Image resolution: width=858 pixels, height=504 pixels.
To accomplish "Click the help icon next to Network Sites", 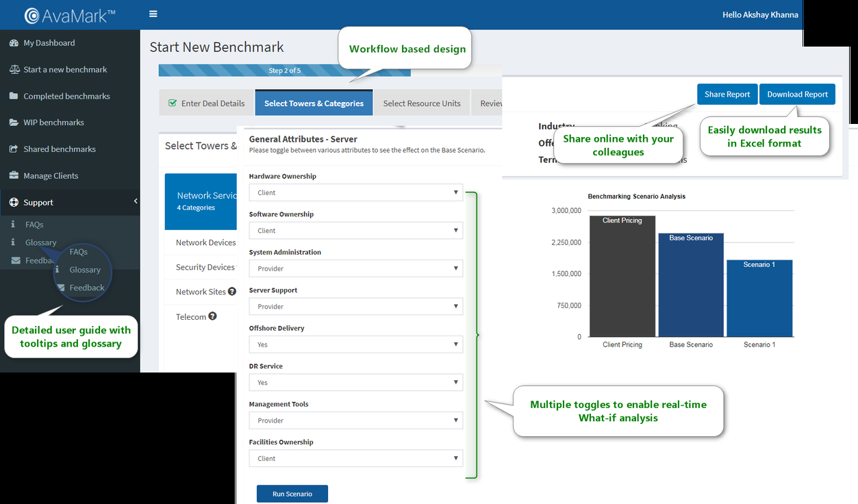I will coord(232,292).
